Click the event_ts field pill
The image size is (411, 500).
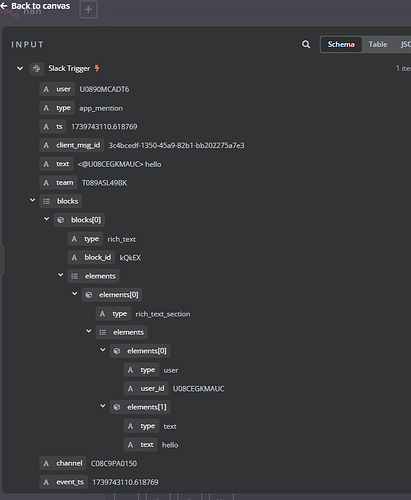64,482
